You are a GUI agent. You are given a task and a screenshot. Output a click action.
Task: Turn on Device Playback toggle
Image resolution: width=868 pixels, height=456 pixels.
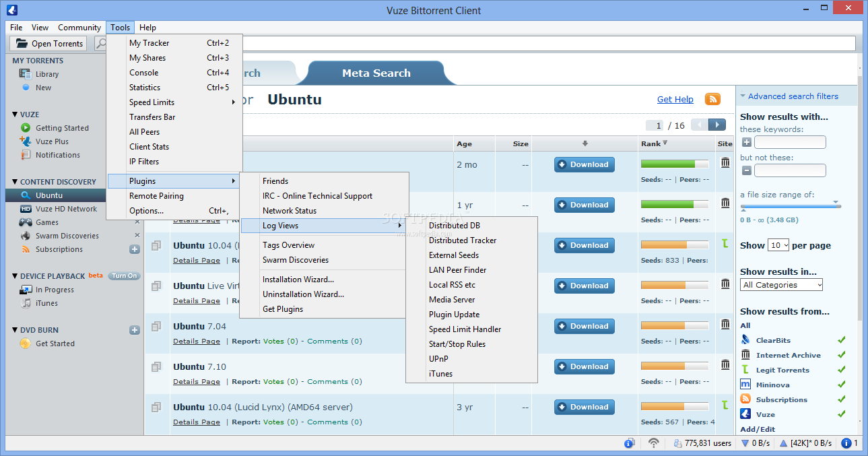point(124,275)
